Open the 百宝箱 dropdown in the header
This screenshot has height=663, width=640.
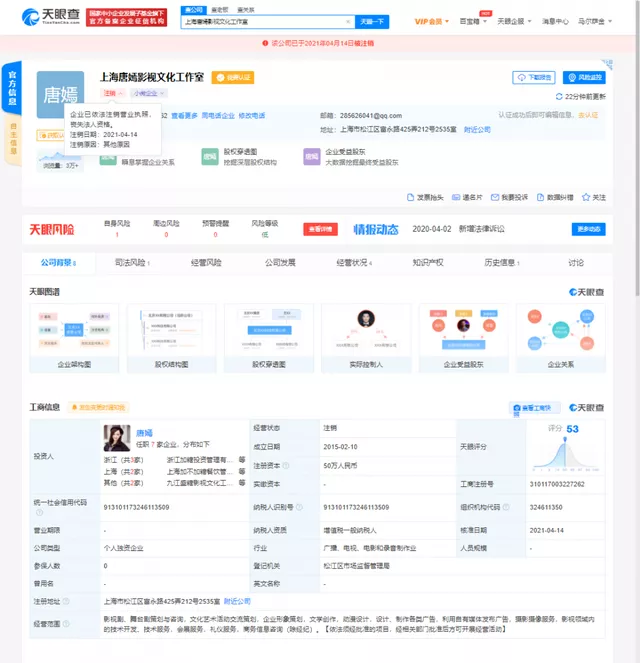coord(474,21)
